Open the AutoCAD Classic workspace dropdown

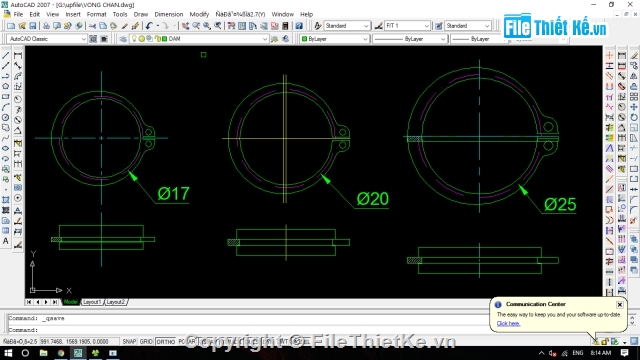[x=47, y=39]
